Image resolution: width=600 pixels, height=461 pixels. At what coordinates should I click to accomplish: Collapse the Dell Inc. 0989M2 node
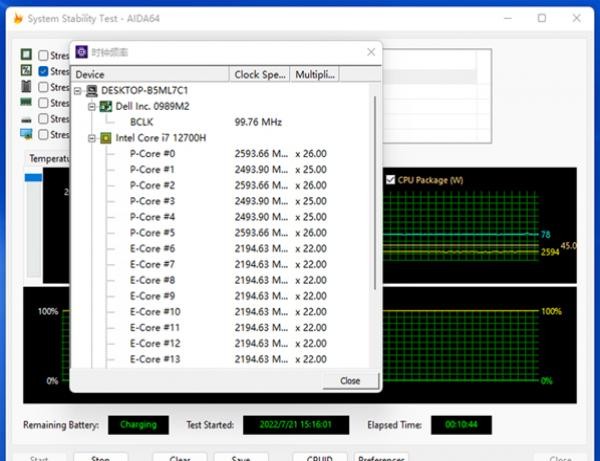pos(91,106)
